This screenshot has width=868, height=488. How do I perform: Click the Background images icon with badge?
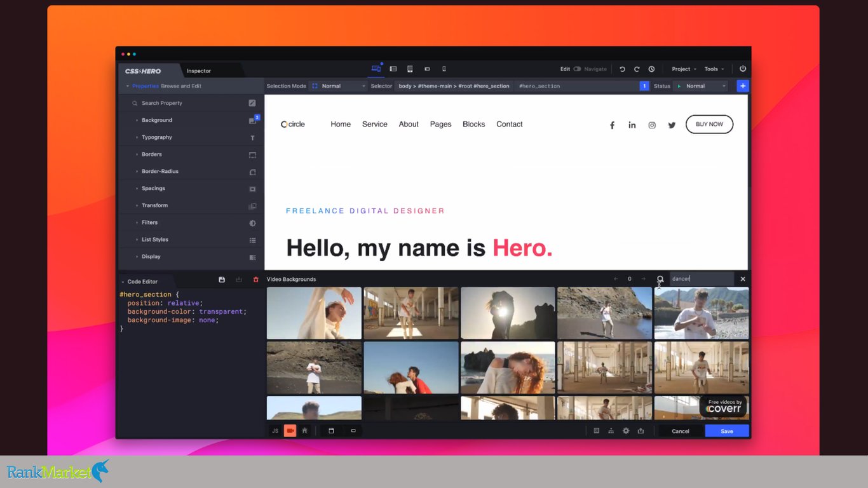253,120
